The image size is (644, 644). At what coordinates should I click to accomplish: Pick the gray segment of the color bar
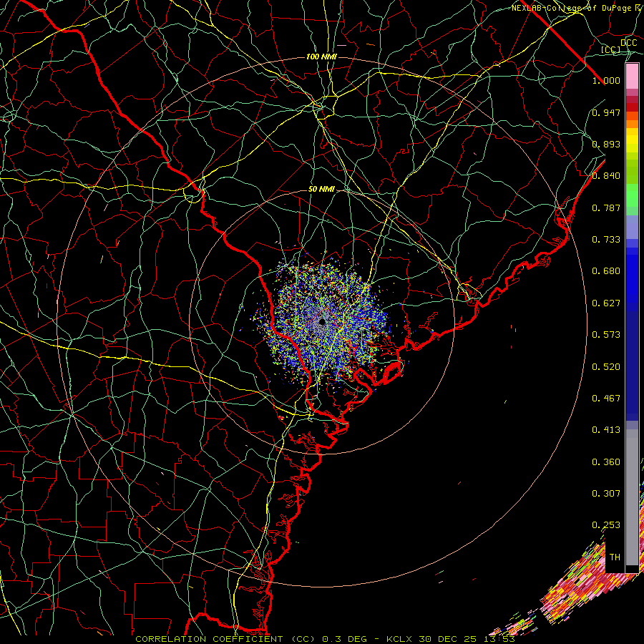point(632,497)
